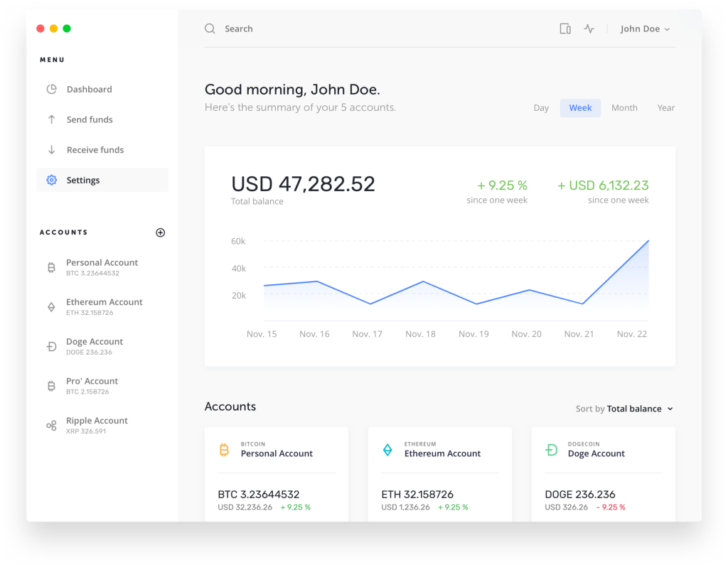
Task: Click the Dashboard pie chart icon
Action: tap(51, 89)
